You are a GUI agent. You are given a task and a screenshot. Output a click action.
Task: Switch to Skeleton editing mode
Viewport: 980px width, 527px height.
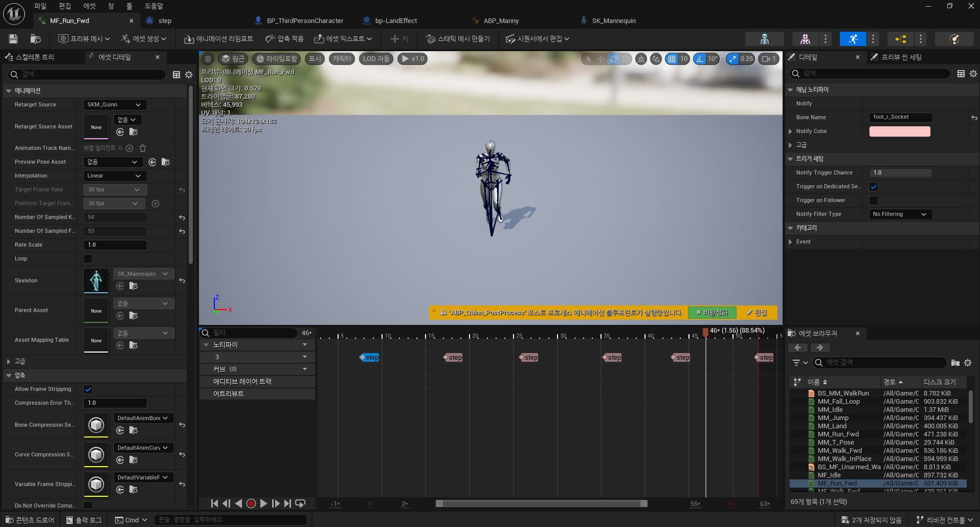764,39
